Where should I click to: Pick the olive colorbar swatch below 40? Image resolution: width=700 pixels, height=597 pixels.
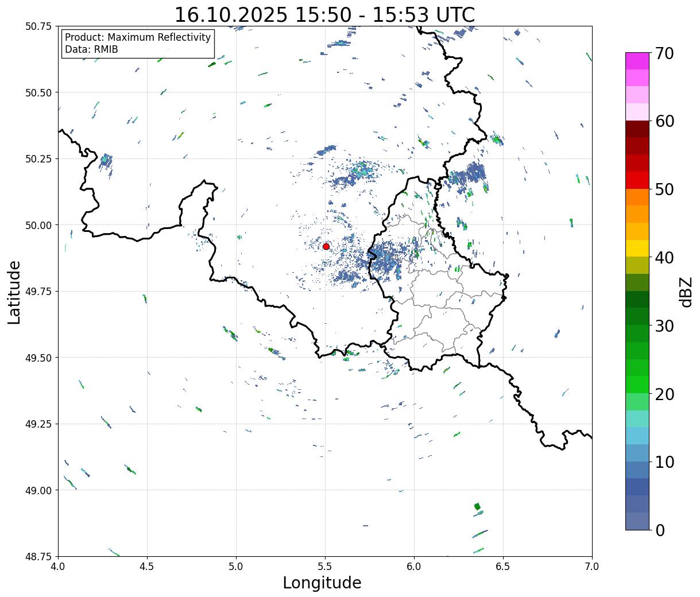(x=637, y=265)
